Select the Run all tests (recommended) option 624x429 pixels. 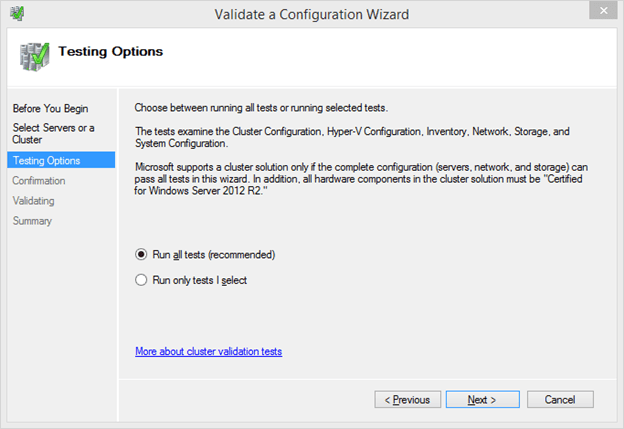click(141, 254)
